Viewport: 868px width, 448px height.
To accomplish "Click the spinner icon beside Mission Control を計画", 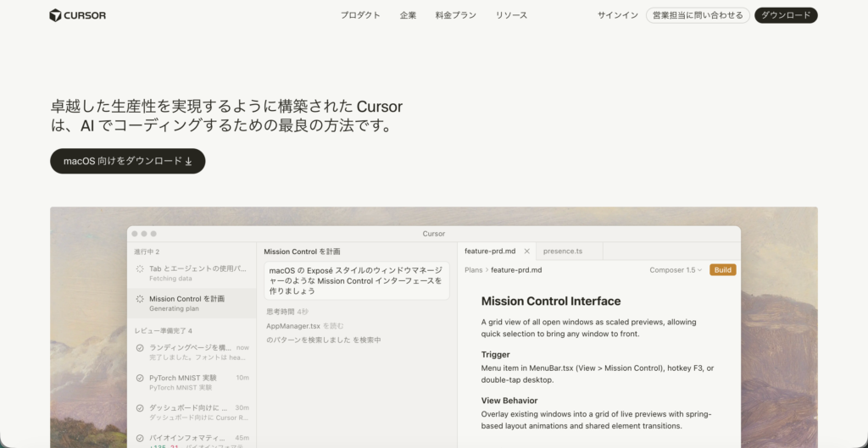I will (140, 299).
